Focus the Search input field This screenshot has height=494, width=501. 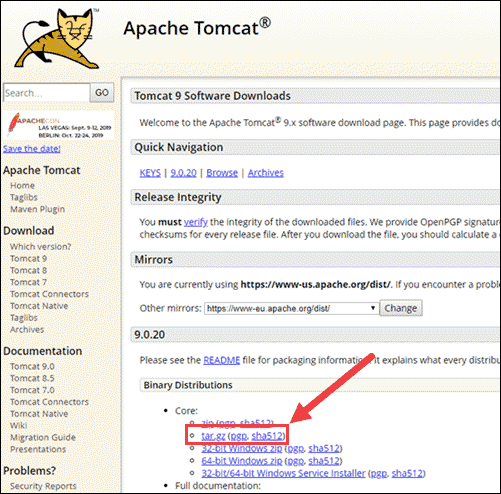tap(47, 92)
